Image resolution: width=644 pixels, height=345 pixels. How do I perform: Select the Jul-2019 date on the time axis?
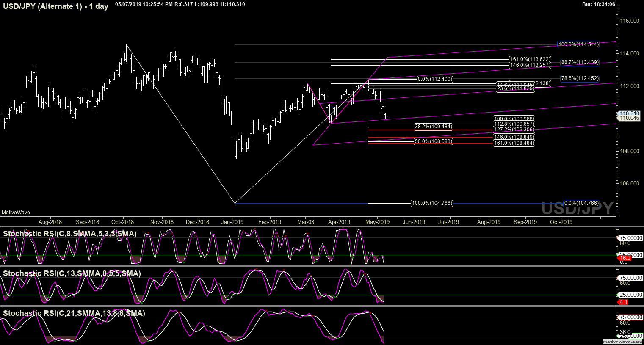tap(449, 222)
